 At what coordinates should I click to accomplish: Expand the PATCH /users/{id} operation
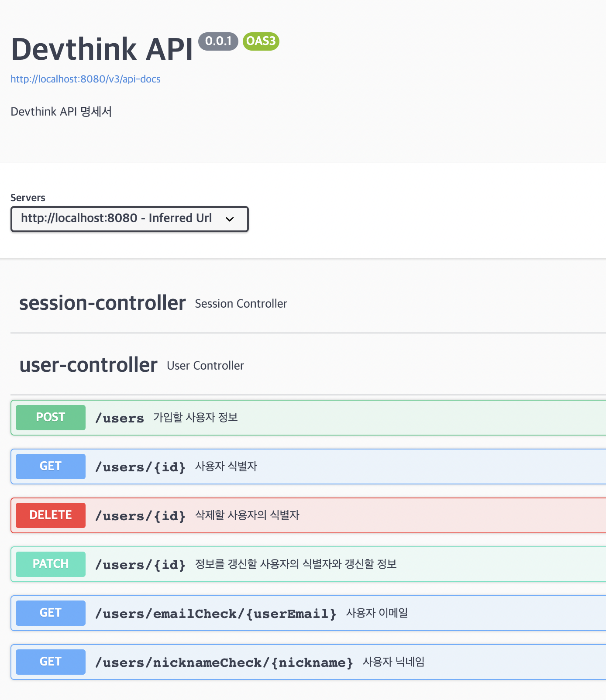pyautogui.click(x=308, y=564)
